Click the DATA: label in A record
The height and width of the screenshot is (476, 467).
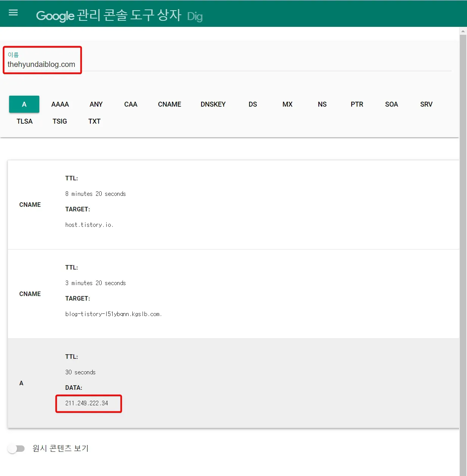pos(74,388)
